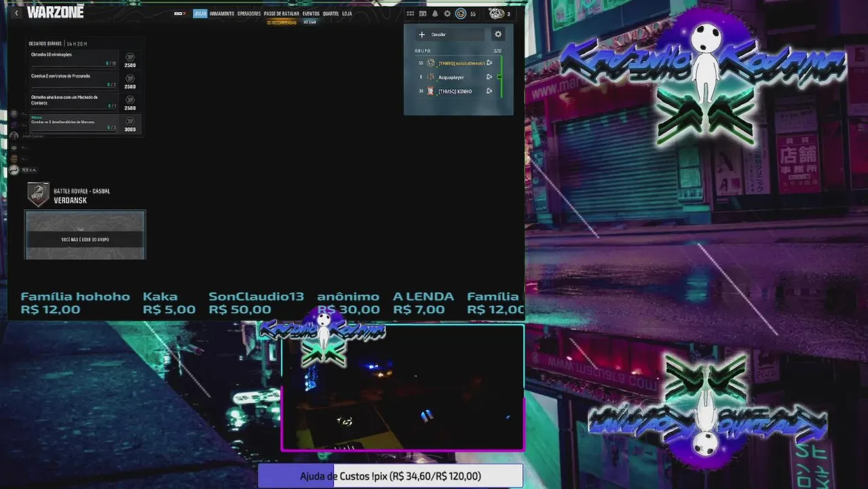Viewport: 868px width, 489px height.
Task: Open challenge Conclua 2 contratos de Procurado
Action: tap(74, 80)
